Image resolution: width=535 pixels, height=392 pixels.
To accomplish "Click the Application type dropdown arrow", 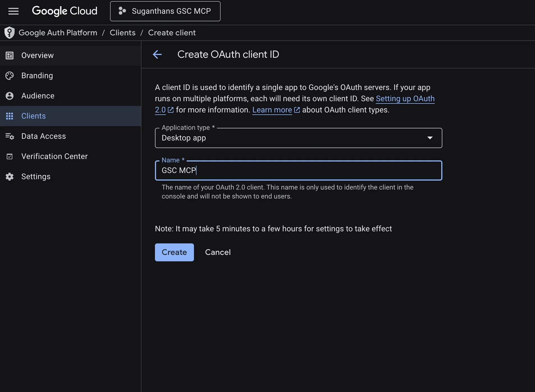I will point(430,138).
